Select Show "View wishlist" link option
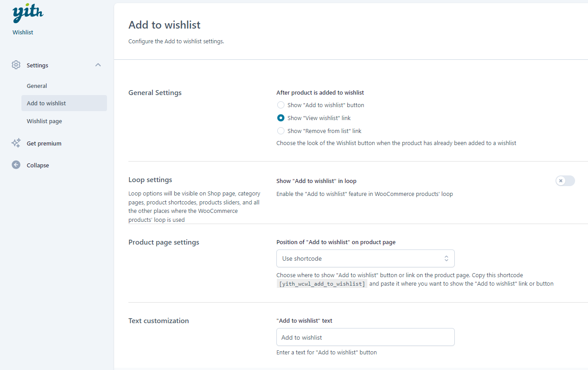The width and height of the screenshot is (588, 370). click(281, 118)
